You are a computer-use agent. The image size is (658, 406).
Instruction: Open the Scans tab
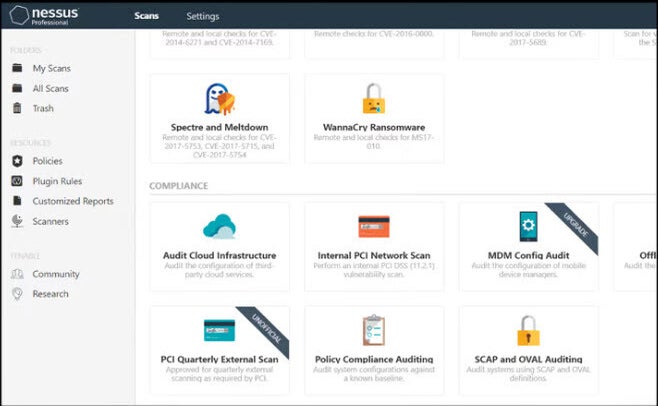click(x=146, y=16)
